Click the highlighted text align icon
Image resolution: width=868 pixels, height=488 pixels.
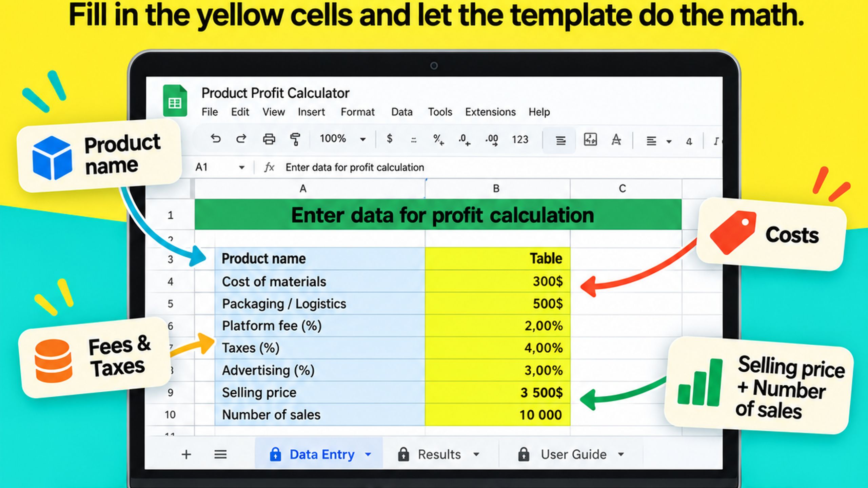point(560,140)
